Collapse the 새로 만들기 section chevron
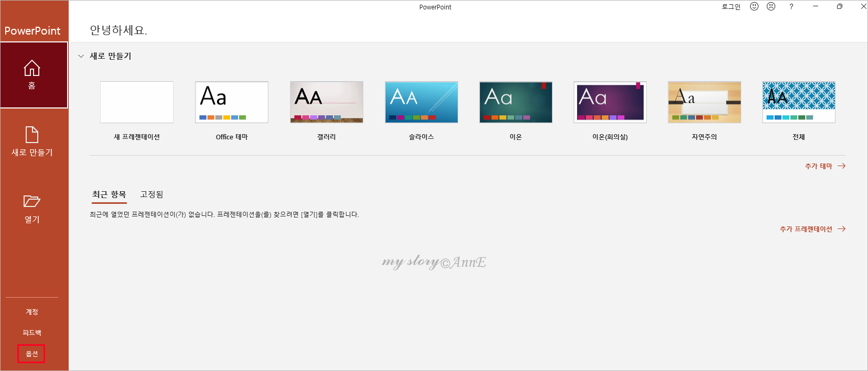 coord(81,56)
